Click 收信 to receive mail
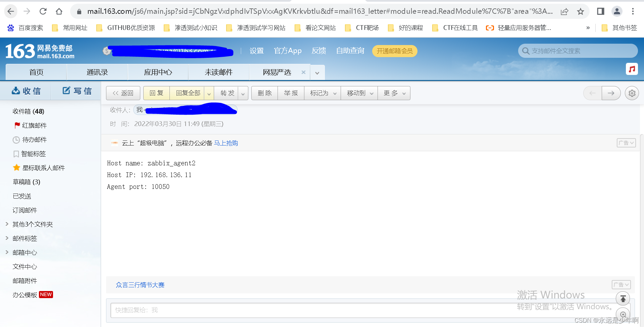This screenshot has height=327, width=644. coord(26,91)
